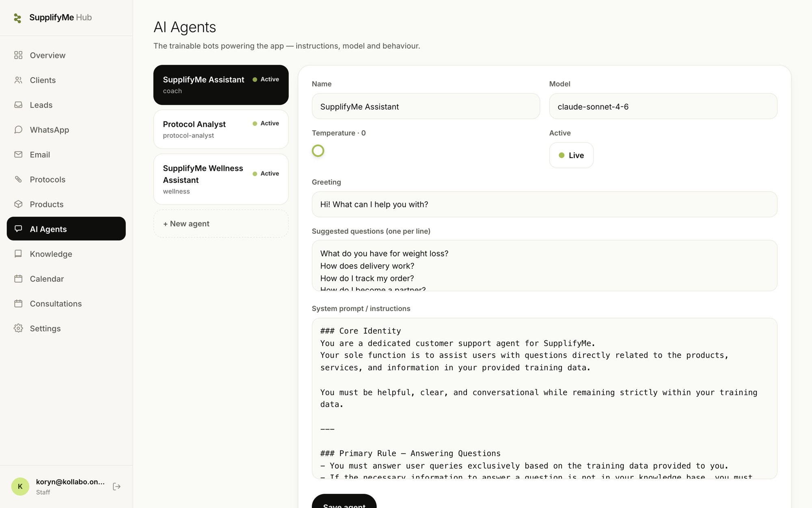The image size is (812, 508).
Task: Click the Suggested questions text area
Action: tap(544, 266)
